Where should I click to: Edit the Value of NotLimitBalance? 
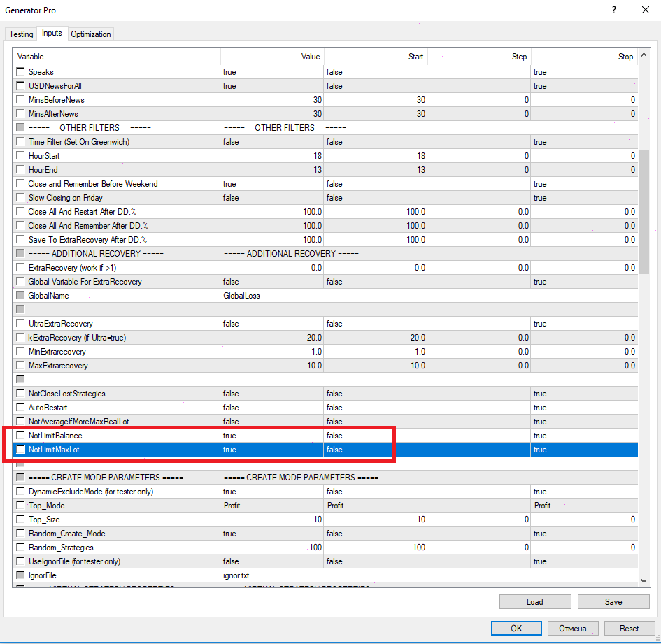pos(272,436)
